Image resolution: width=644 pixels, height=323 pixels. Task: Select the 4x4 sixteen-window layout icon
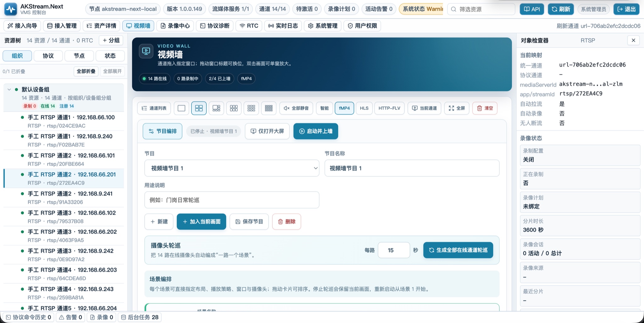point(269,108)
